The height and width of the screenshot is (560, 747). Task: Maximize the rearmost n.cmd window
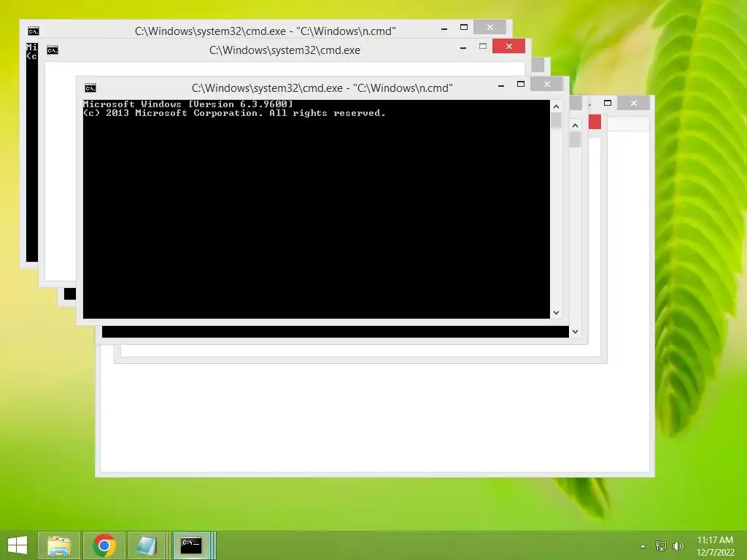[x=463, y=27]
